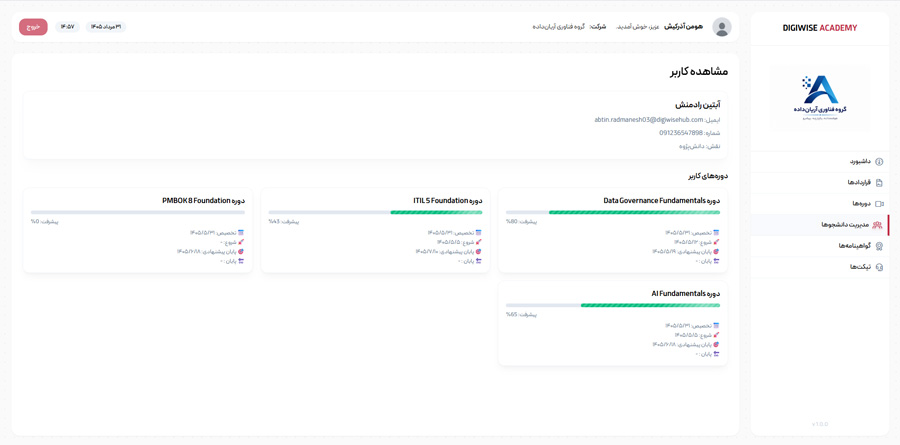Click company name گروه فناوری آریان‌داده in header
The width and height of the screenshot is (900, 445).
(x=558, y=27)
